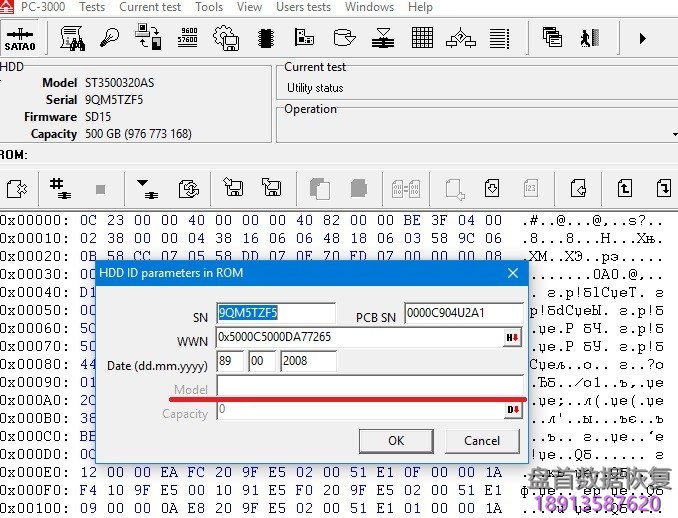Image resolution: width=678 pixels, height=518 pixels.
Task: Click the SN input field
Action: pos(276,313)
